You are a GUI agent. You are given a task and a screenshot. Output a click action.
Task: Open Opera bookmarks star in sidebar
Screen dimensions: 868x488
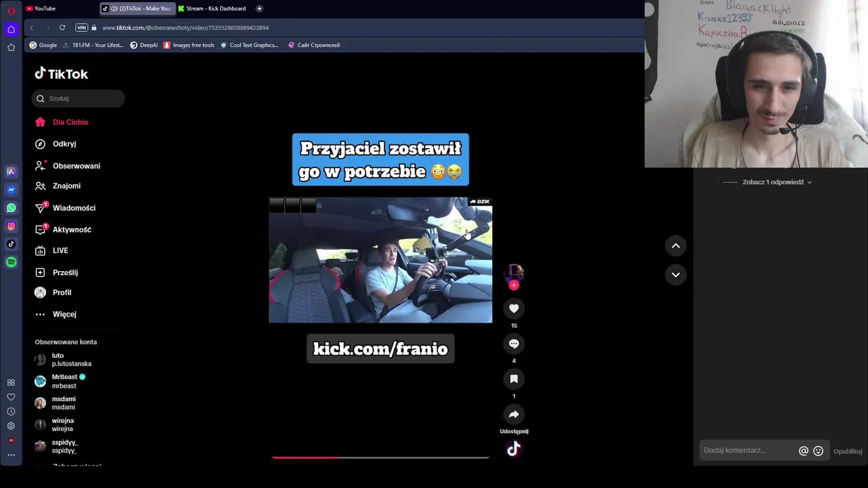(x=11, y=47)
